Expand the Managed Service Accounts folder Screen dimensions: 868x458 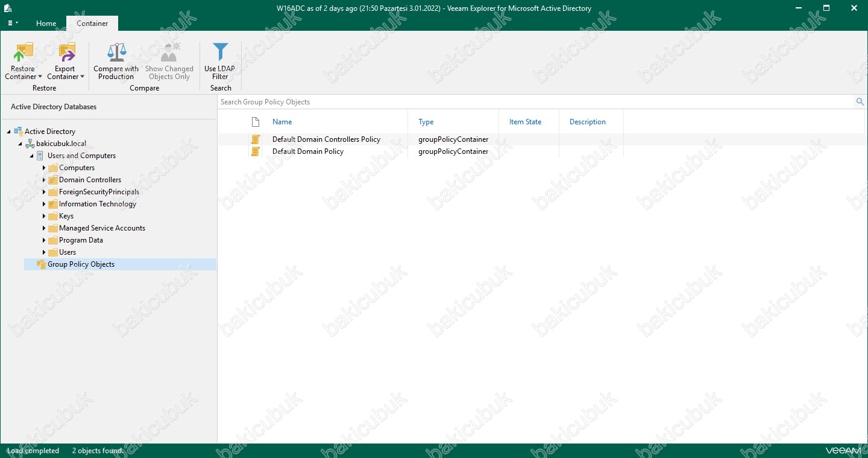click(44, 228)
